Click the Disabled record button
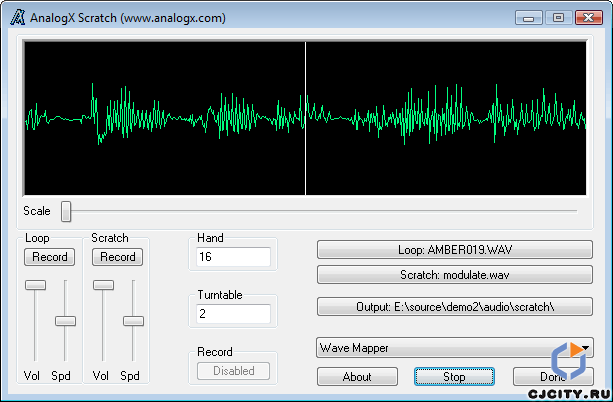This screenshot has width=613, height=402. (x=233, y=371)
